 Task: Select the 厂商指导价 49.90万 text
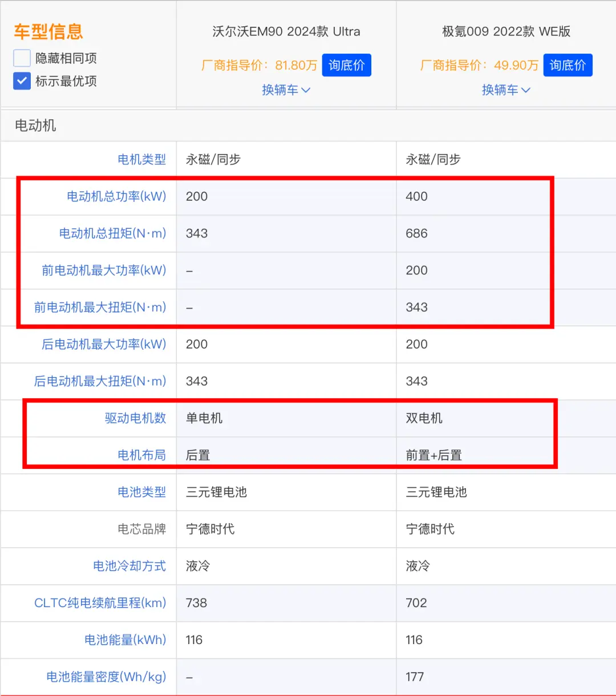[480, 66]
